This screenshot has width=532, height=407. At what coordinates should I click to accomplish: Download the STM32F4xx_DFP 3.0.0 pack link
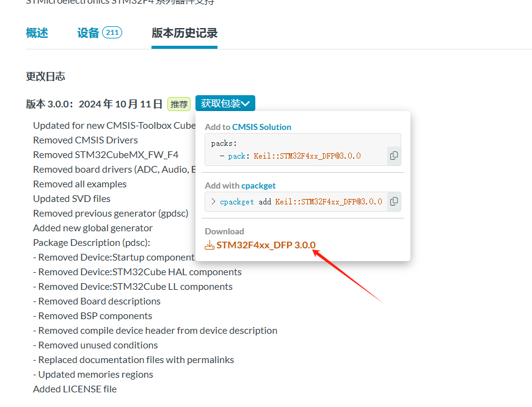(x=266, y=245)
